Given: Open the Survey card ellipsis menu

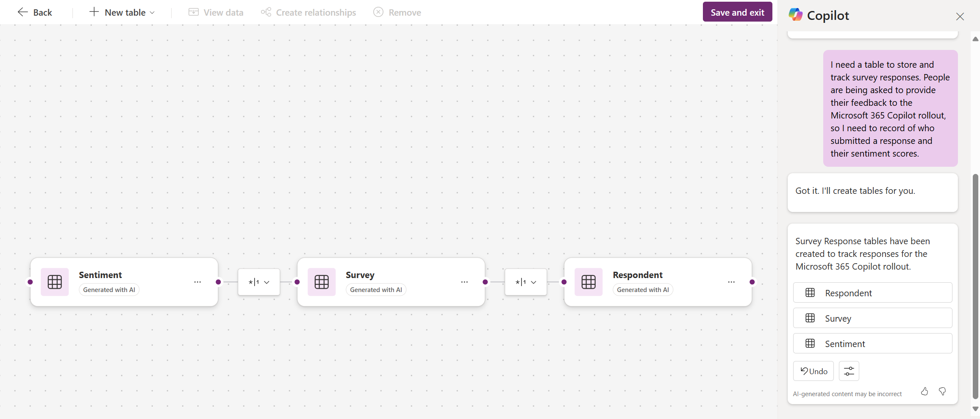Looking at the screenshot, I should (x=465, y=282).
